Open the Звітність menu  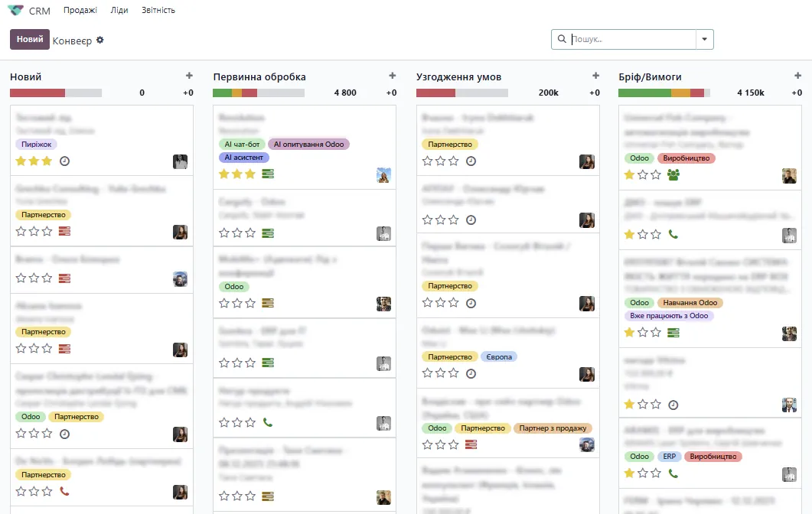click(158, 11)
